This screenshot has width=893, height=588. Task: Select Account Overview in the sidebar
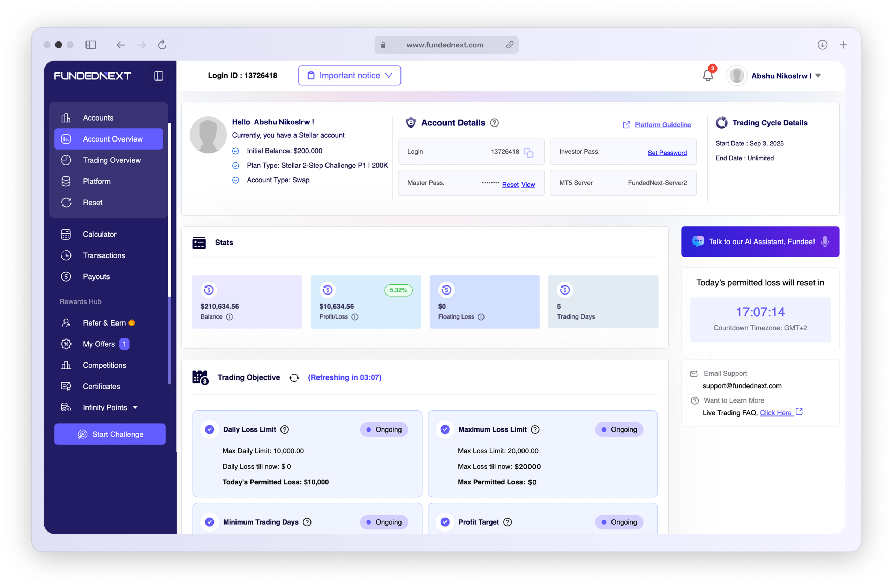pos(108,139)
